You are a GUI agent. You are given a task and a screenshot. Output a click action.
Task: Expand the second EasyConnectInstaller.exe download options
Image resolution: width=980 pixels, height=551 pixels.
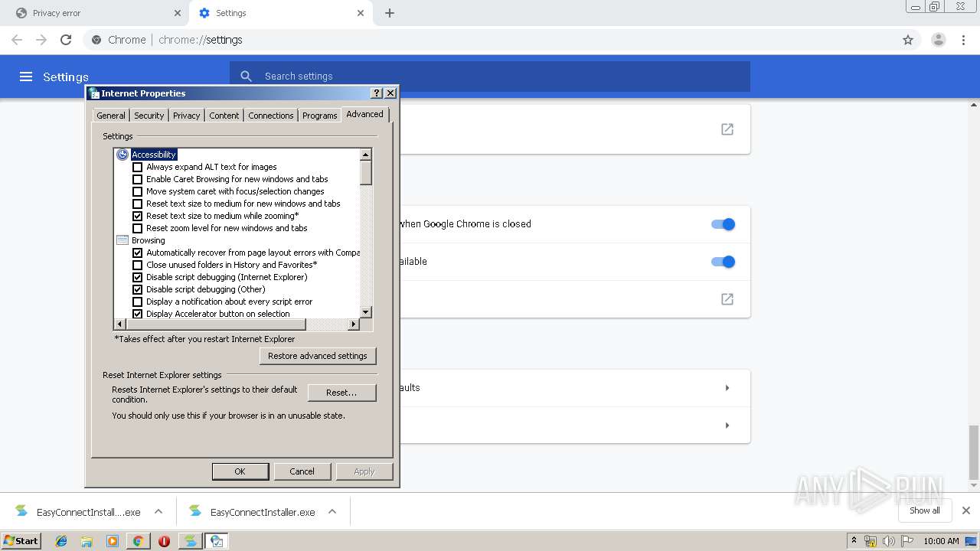[332, 511]
